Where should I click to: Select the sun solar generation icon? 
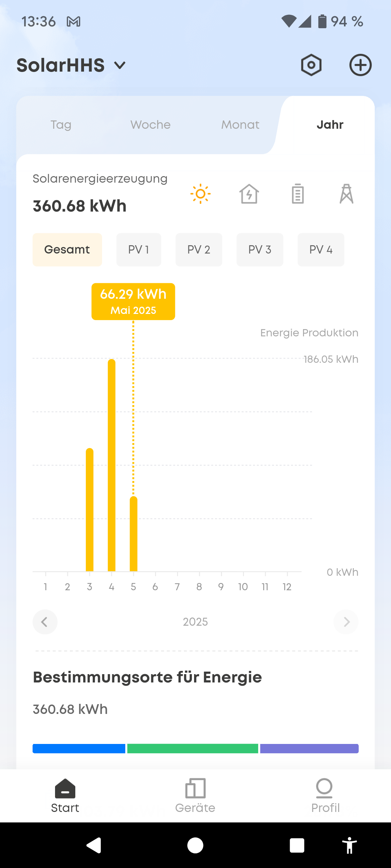coord(200,194)
